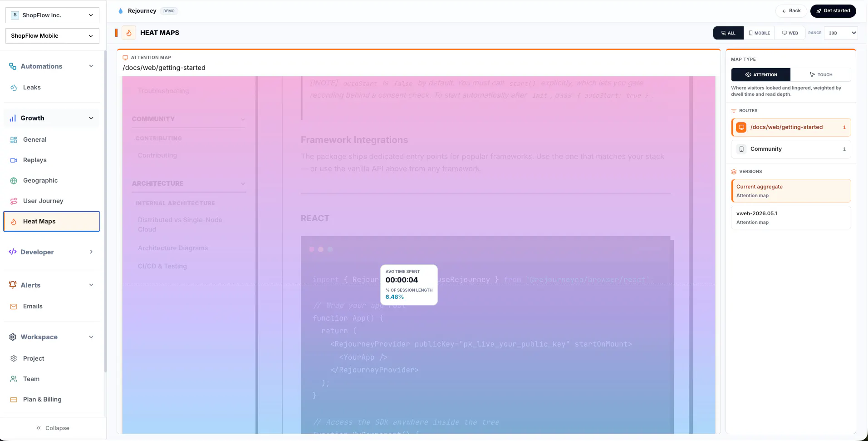Select the ATTENTION map type
The width and height of the screenshot is (868, 441).
761,75
